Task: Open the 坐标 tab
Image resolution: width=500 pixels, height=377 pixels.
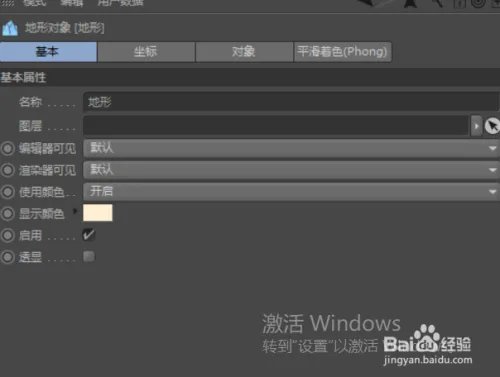Action: [146, 52]
